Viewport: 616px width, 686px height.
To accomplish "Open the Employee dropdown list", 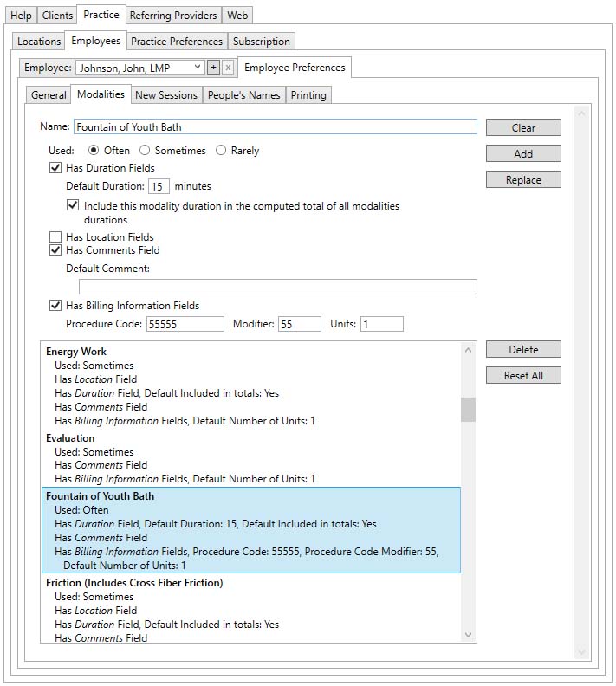I will coord(198,68).
